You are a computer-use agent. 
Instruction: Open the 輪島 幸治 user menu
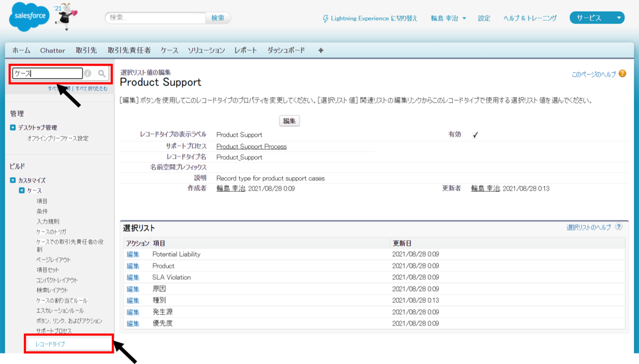pyautogui.click(x=448, y=19)
